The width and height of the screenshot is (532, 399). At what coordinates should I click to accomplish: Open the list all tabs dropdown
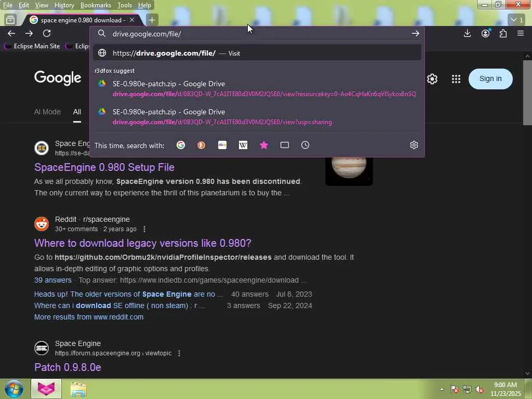click(517, 20)
